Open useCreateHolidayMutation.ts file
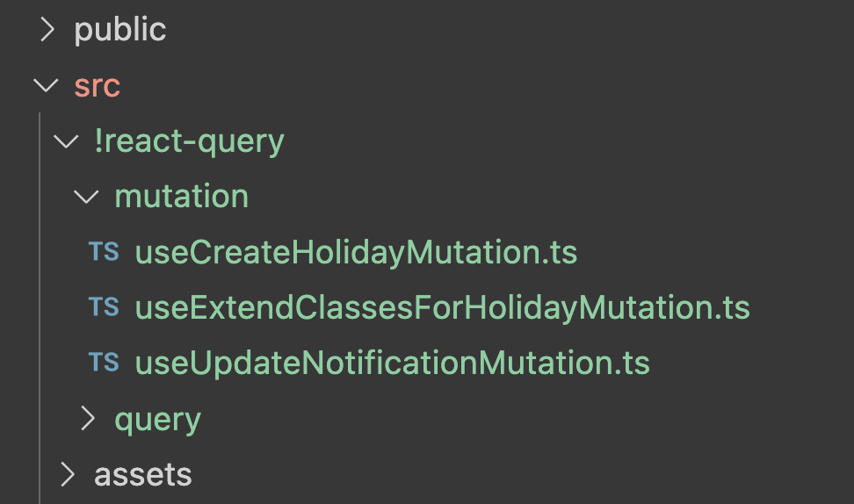Screen dimensions: 854x504 356,253
